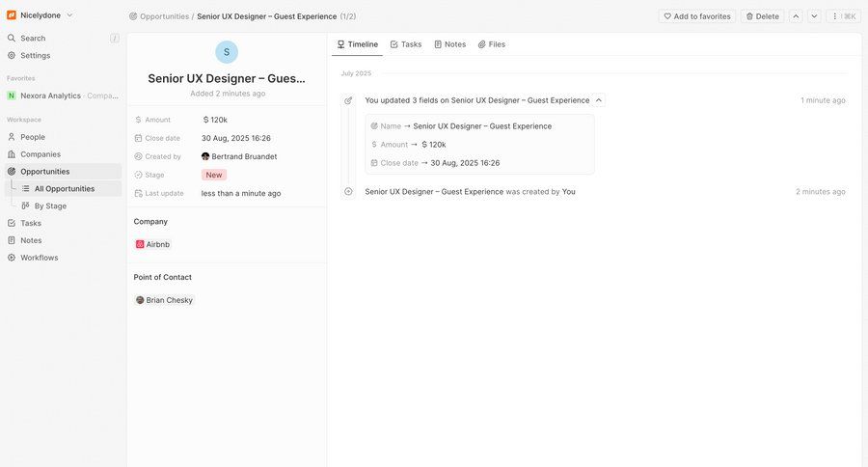
Task: Collapse the updated 3 fields timeline entry
Action: click(598, 100)
